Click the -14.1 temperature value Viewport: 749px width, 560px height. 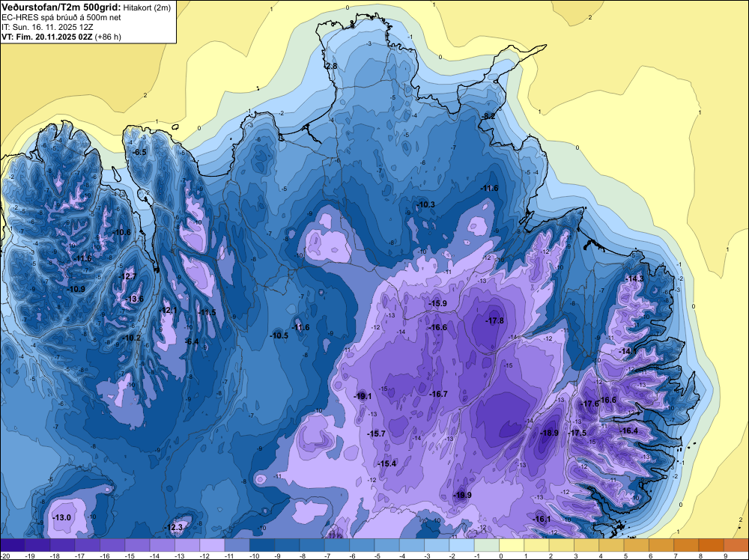click(x=628, y=351)
